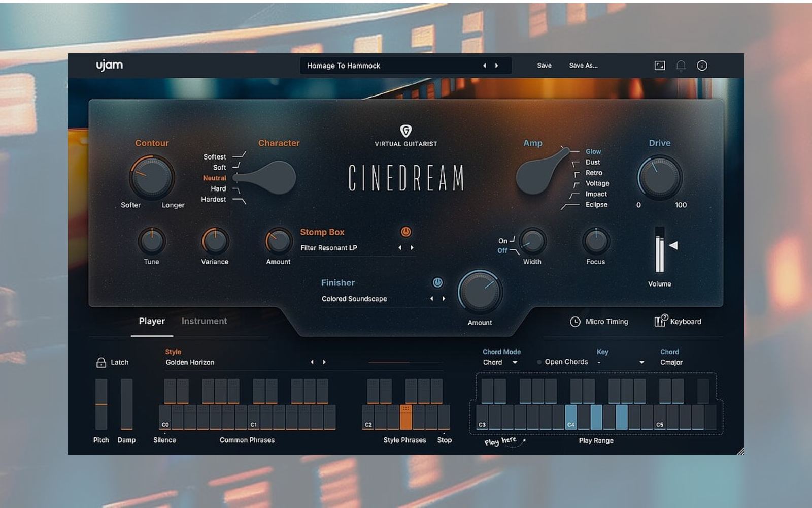Open Micro Timing clock icon
This screenshot has width=812, height=508.
575,322
